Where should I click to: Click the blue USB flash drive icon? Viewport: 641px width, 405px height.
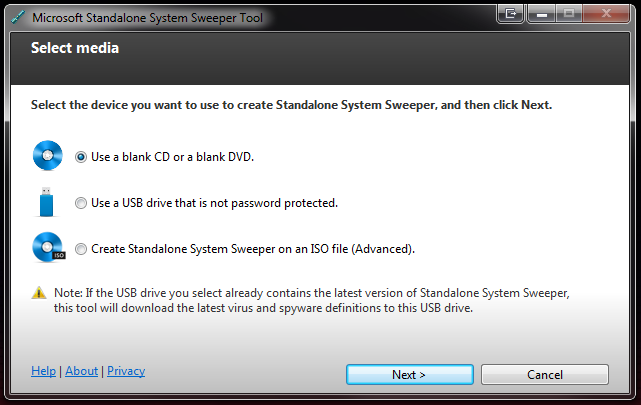[x=46, y=202]
